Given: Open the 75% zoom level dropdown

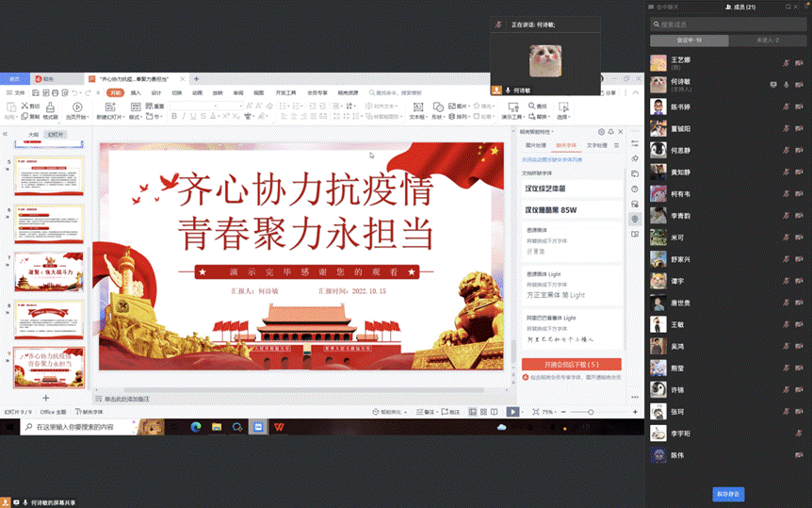Looking at the screenshot, I should [548, 412].
